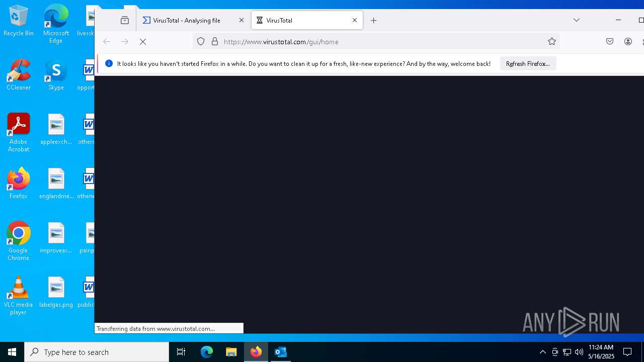Launch Google Chrome from the desktop
The image size is (644, 362).
coord(19,241)
